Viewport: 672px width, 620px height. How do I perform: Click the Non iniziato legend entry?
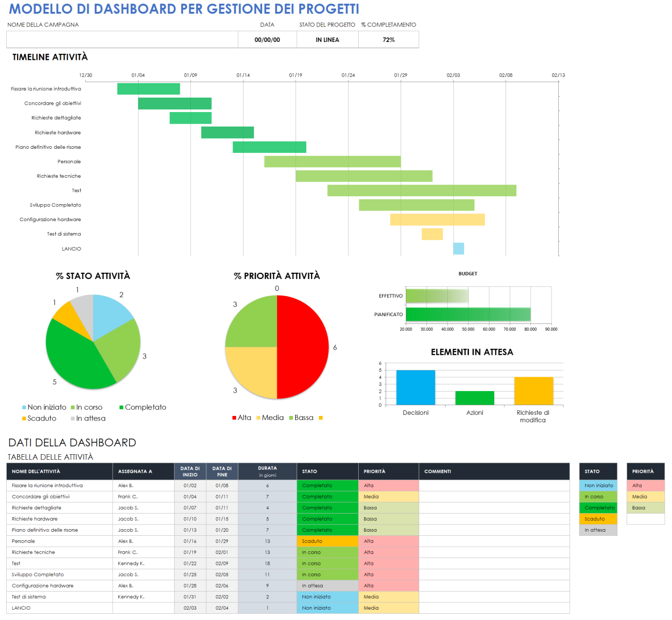pyautogui.click(x=48, y=407)
